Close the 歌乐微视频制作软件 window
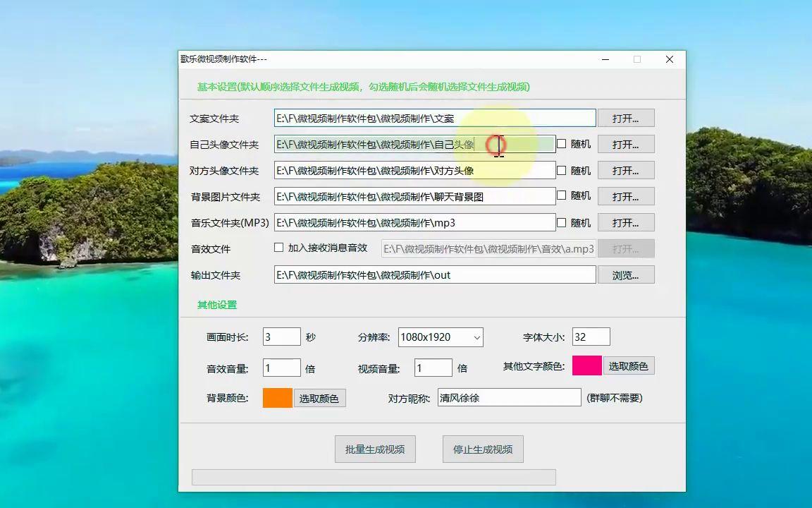This screenshot has height=508, width=812. 670,59
